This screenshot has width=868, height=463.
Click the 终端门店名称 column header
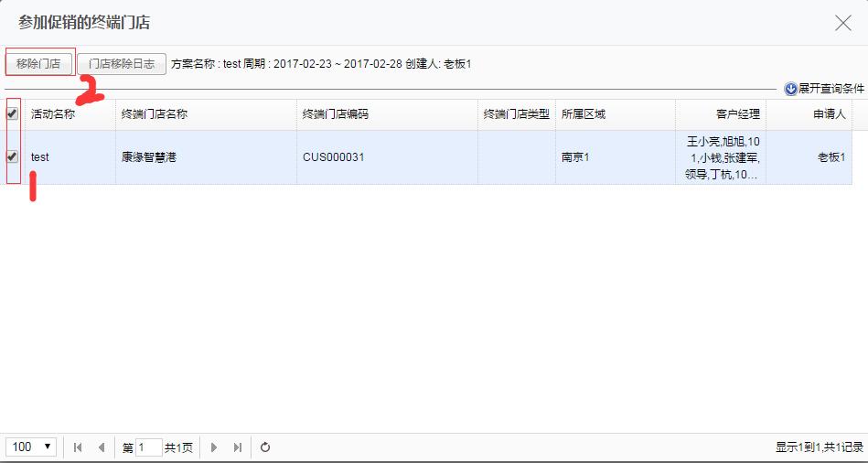pyautogui.click(x=155, y=114)
